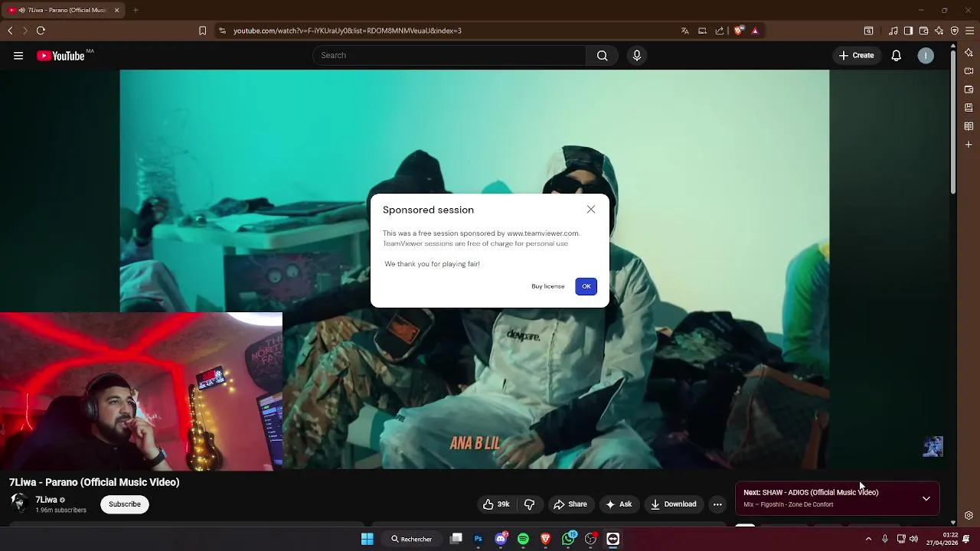Open Brave Rewards triangle icon
The image size is (980, 551).
(x=755, y=31)
